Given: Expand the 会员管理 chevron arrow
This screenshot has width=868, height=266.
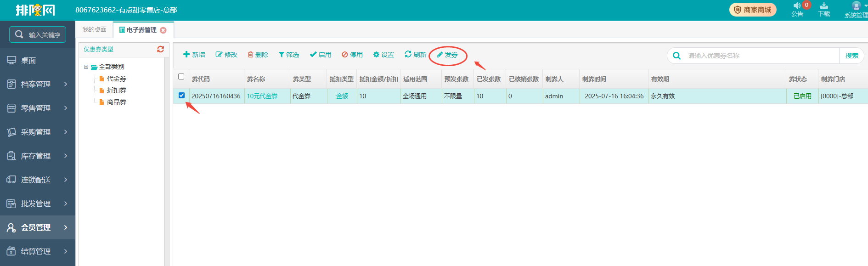Looking at the screenshot, I should (66, 227).
